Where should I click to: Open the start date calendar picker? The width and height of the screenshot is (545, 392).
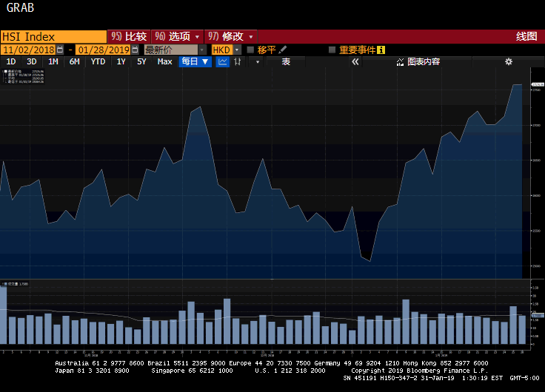tap(61, 50)
